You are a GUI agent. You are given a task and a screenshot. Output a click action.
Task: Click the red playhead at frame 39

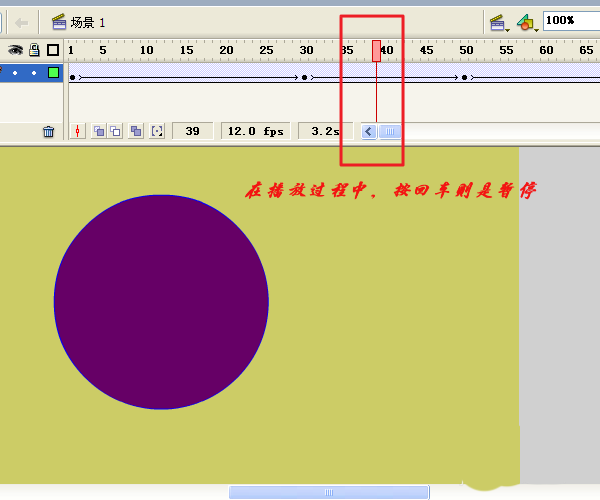tap(377, 51)
